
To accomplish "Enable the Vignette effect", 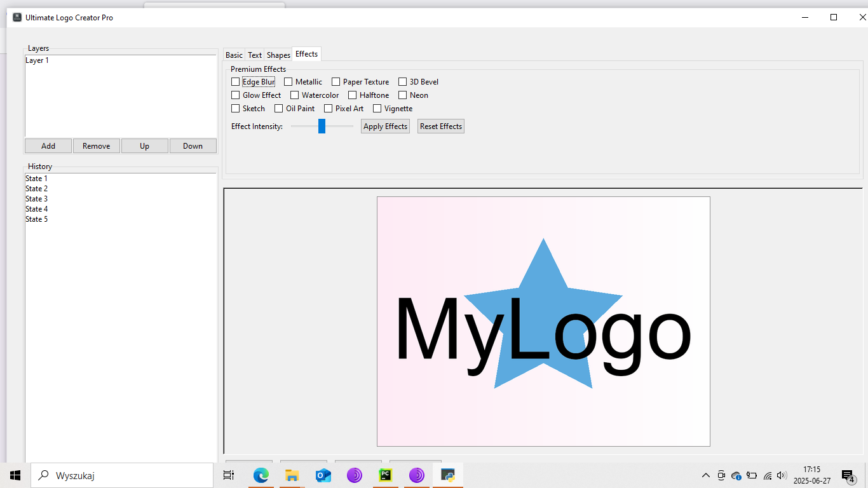I will click(x=377, y=108).
